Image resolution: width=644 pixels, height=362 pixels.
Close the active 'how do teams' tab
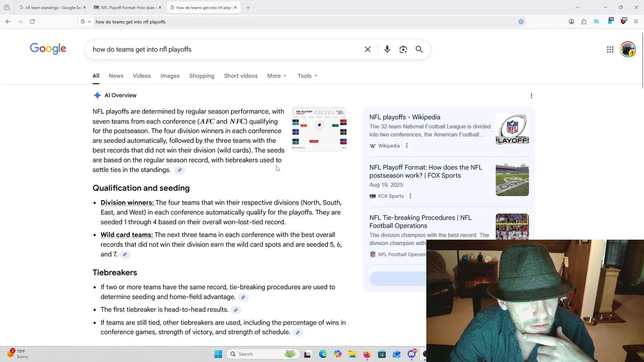235,8
